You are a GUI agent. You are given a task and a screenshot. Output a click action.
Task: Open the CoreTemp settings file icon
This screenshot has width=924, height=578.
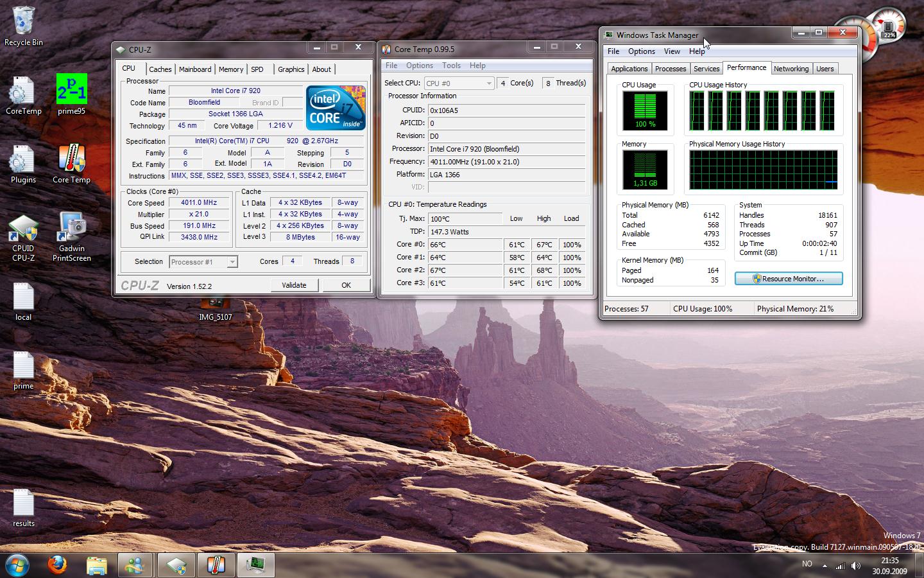24,95
